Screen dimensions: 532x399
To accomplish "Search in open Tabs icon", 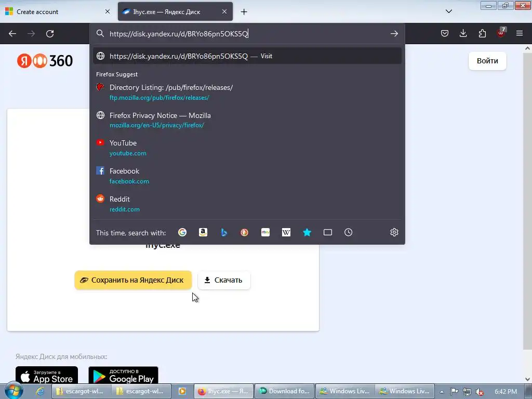I will click(328, 232).
